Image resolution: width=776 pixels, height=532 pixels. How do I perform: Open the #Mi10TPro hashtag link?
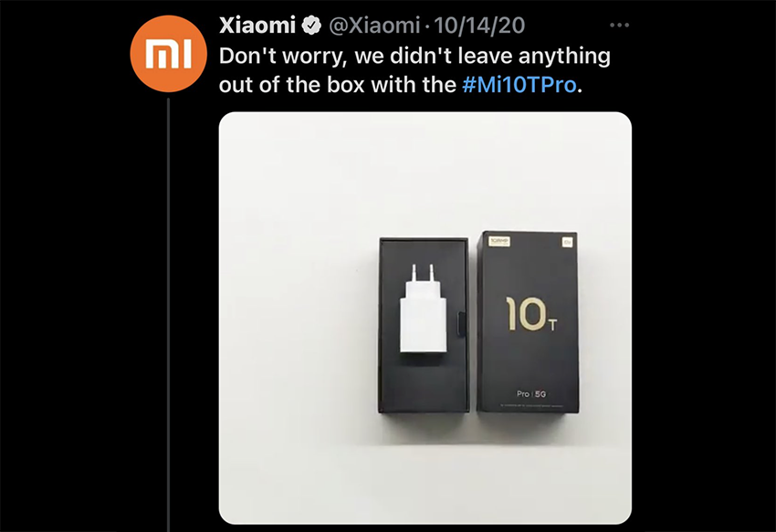(519, 85)
